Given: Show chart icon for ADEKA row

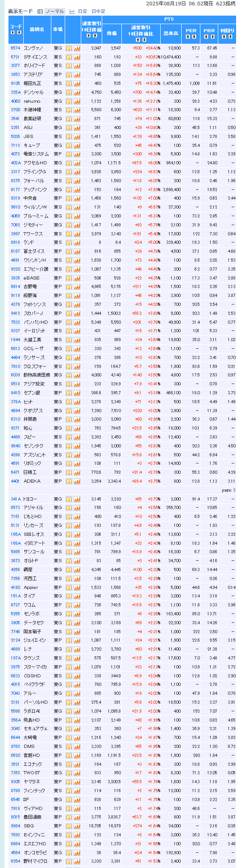Looking at the screenshot, I should tap(77, 481).
